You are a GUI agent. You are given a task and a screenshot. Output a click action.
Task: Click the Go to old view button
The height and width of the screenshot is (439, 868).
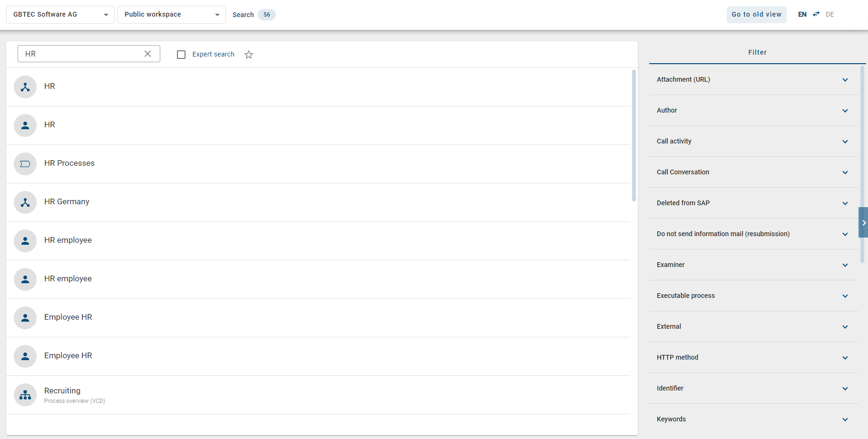point(756,14)
